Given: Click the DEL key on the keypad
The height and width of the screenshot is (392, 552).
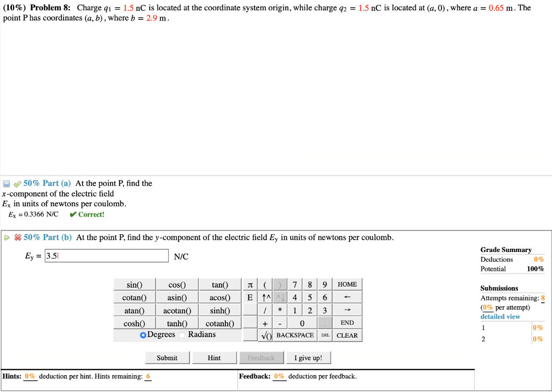Looking at the screenshot, I should click(x=326, y=335).
